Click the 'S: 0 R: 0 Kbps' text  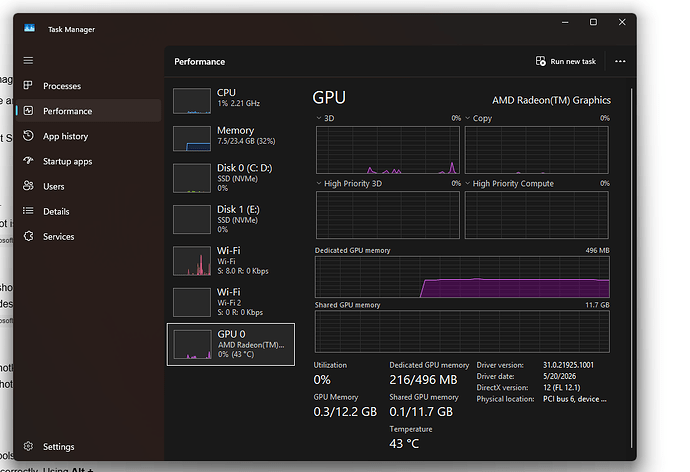click(240, 312)
